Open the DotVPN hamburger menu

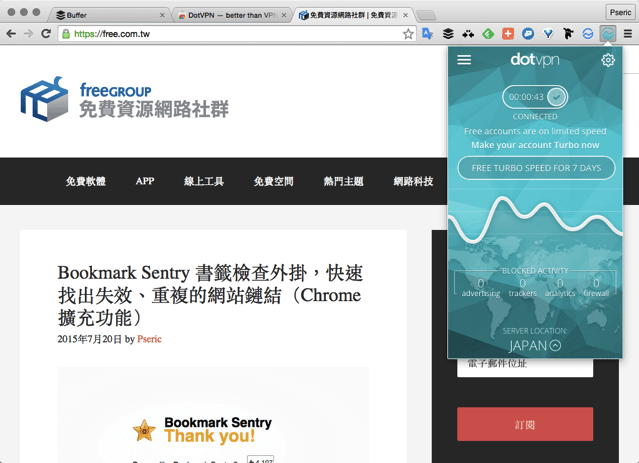464,60
